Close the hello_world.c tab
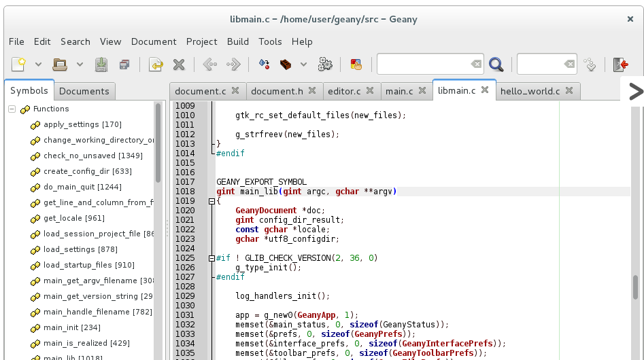The image size is (644, 360). point(569,90)
